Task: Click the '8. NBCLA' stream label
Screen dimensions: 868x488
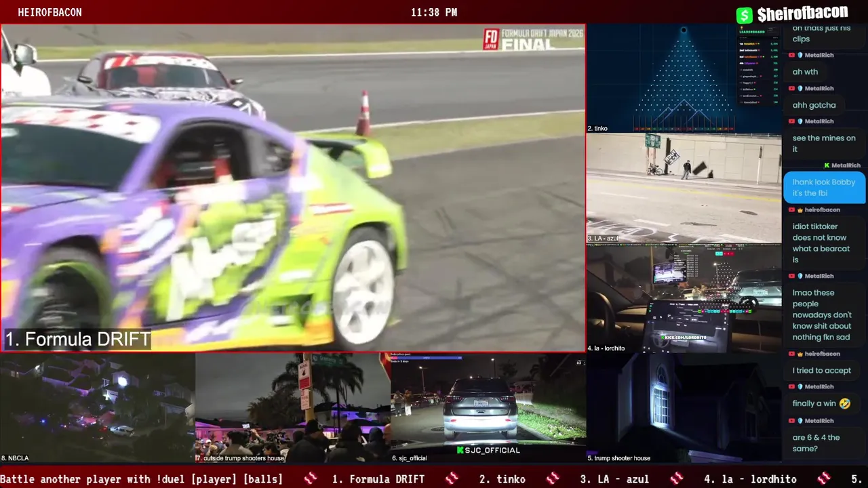Action: (15, 458)
